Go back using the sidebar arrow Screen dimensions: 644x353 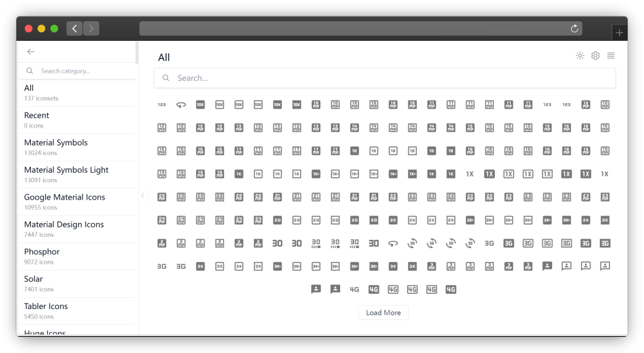tap(31, 52)
